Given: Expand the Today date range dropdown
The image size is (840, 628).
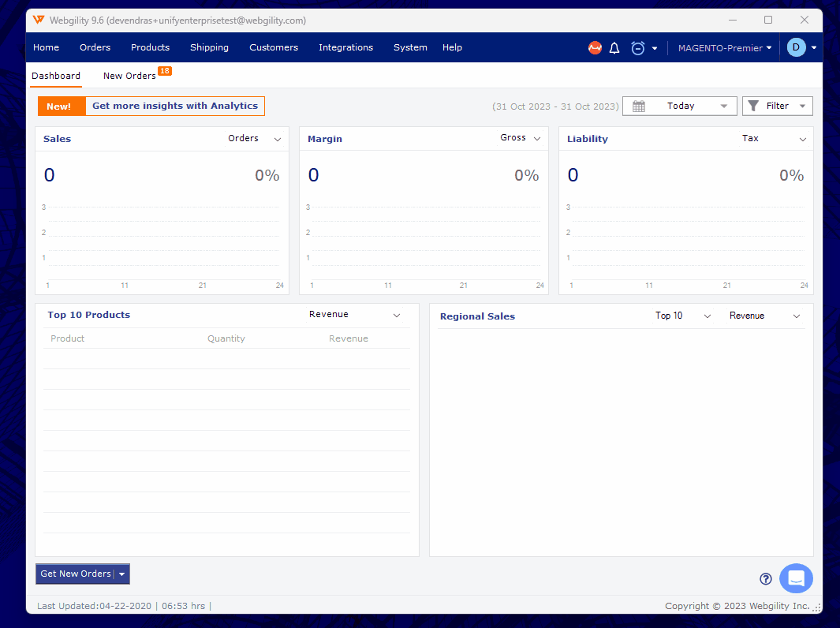Looking at the screenshot, I should click(x=723, y=107).
